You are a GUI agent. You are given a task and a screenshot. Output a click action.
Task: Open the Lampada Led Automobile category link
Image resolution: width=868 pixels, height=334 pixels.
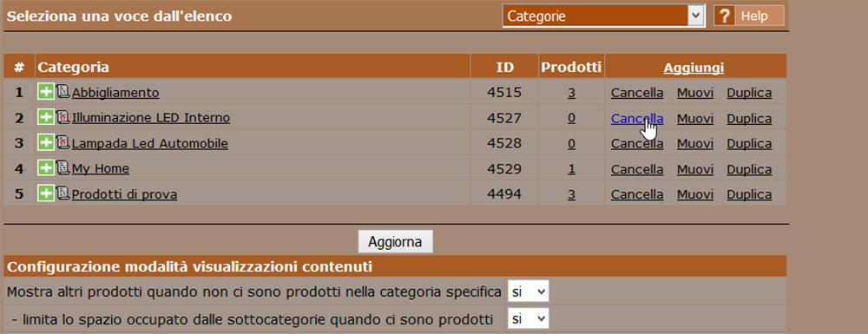(x=150, y=144)
